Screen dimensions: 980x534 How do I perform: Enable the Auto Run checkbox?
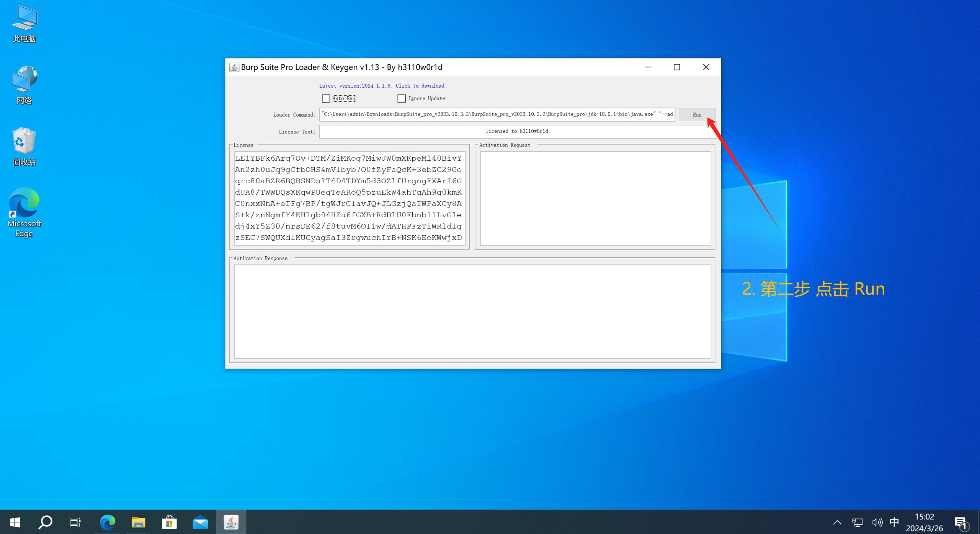[x=326, y=99]
